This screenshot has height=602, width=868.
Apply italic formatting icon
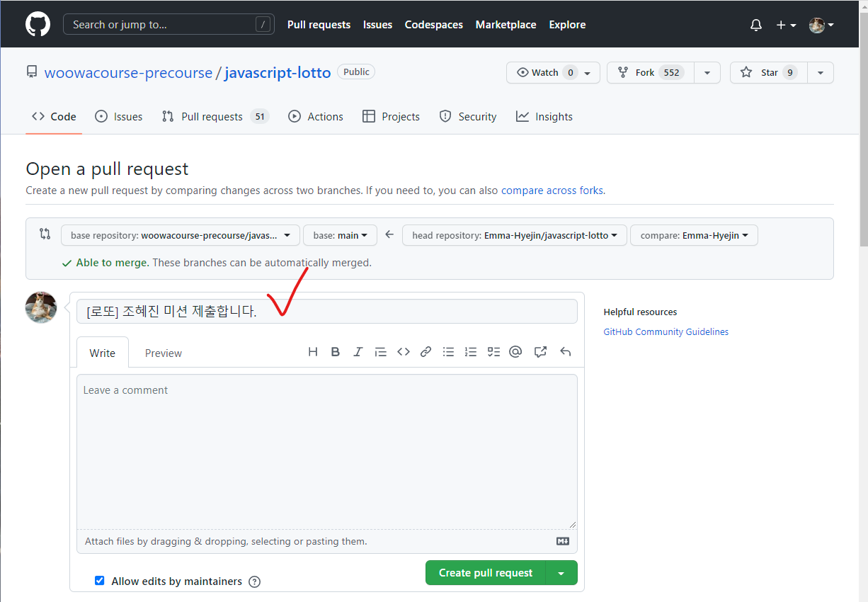[x=358, y=351]
